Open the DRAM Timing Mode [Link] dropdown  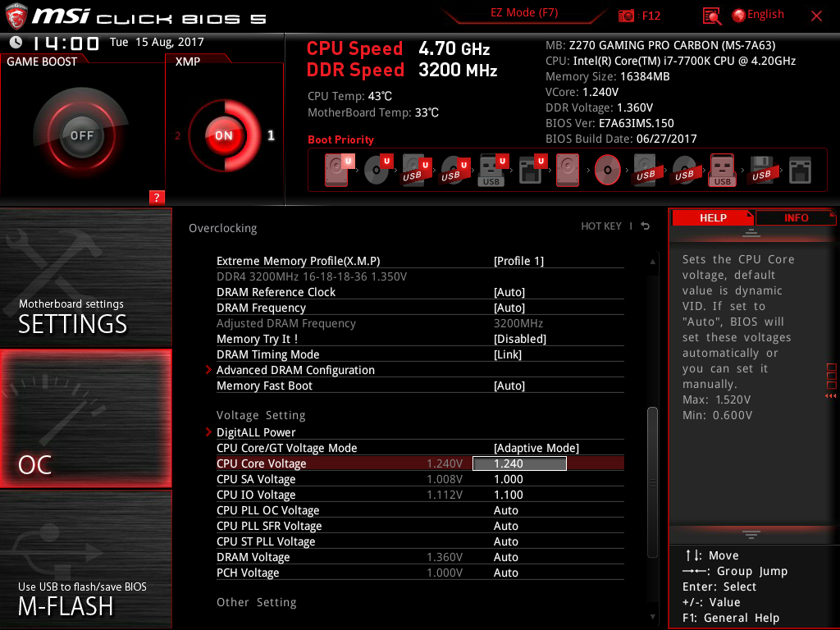[507, 354]
